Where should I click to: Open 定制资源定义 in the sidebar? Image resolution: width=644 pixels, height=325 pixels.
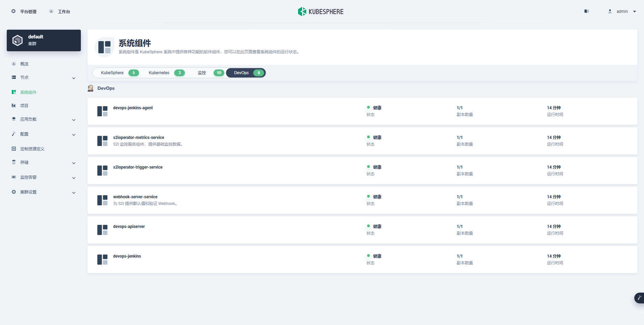[x=32, y=149]
